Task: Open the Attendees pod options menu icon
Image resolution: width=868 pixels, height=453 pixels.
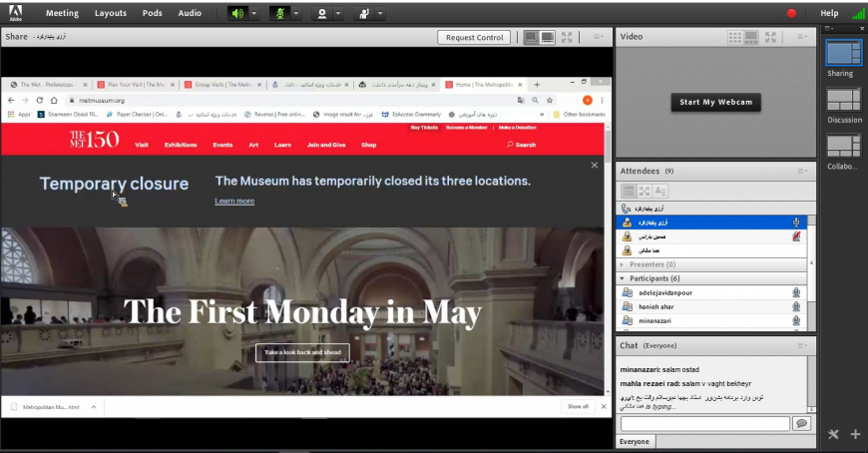Action: click(801, 171)
